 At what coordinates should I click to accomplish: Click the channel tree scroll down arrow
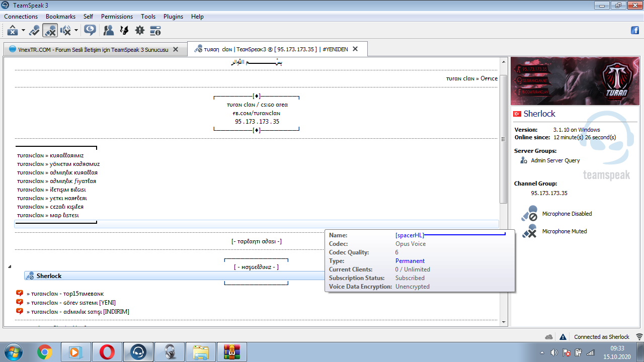pos(503,322)
